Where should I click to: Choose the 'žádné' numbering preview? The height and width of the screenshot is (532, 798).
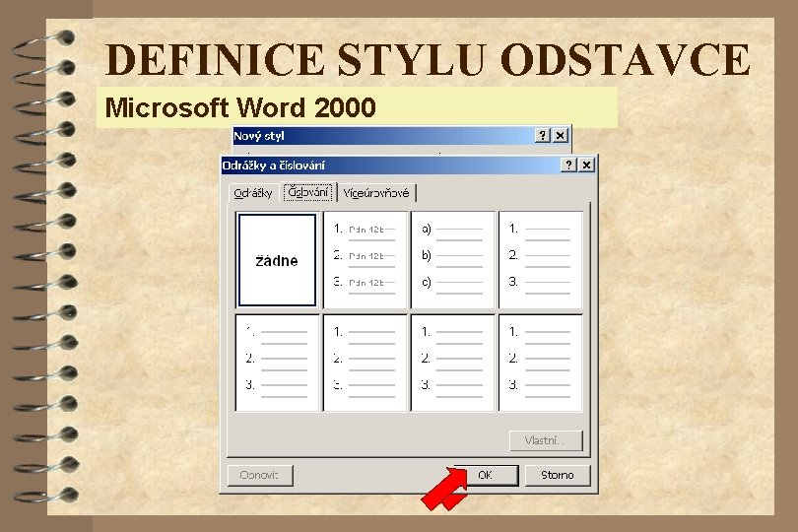click(x=277, y=260)
